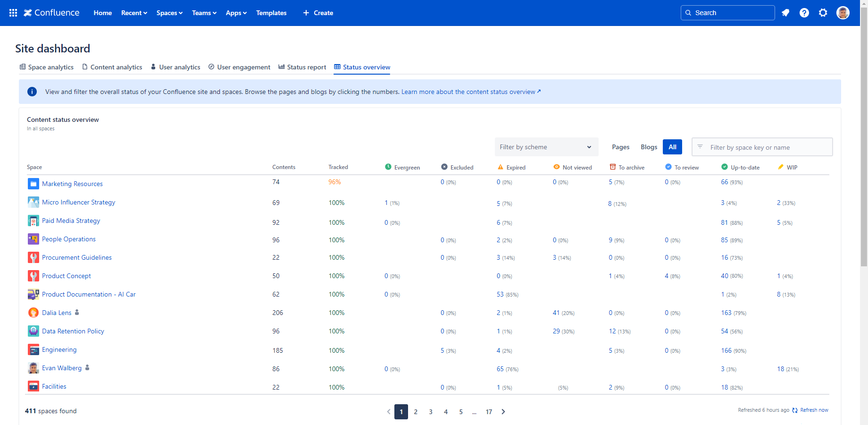Click the refresh arrows next to Refresh now
The height and width of the screenshot is (425, 868).
(x=795, y=410)
